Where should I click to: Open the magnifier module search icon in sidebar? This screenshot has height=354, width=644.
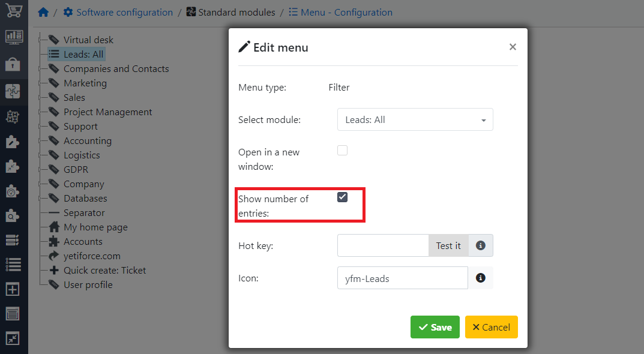pyautogui.click(x=13, y=214)
